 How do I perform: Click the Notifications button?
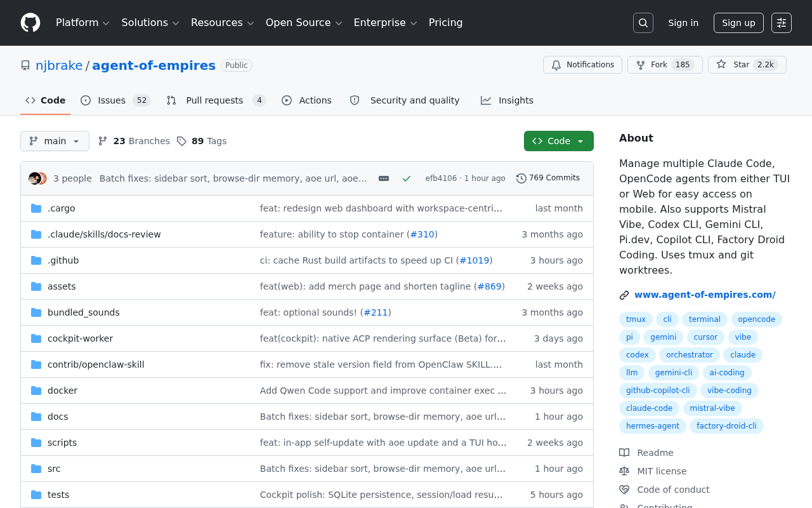click(x=582, y=65)
